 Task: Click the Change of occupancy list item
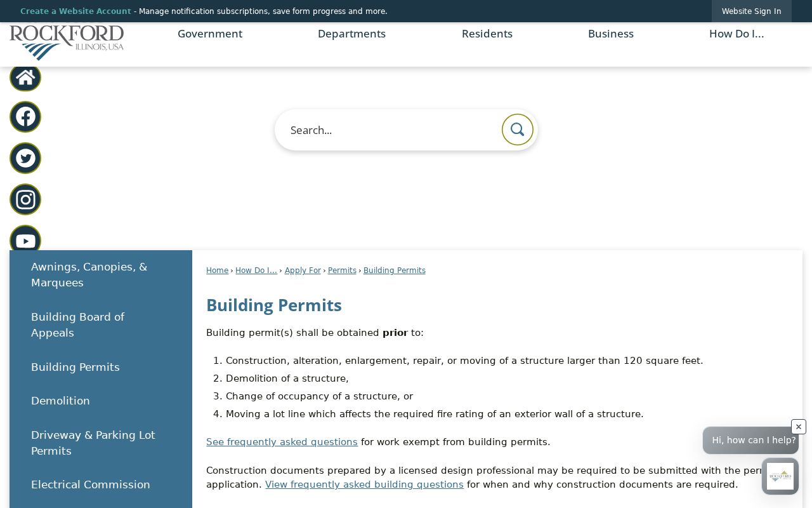[x=319, y=396]
